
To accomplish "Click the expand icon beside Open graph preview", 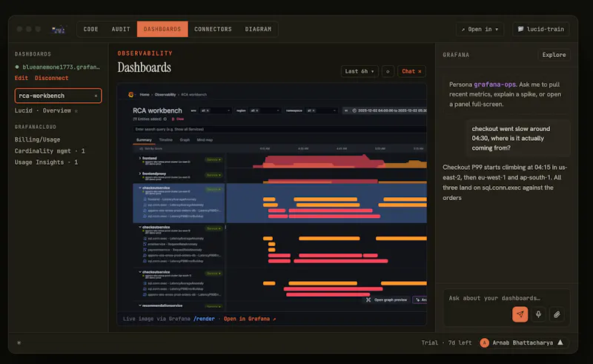I will [x=368, y=300].
